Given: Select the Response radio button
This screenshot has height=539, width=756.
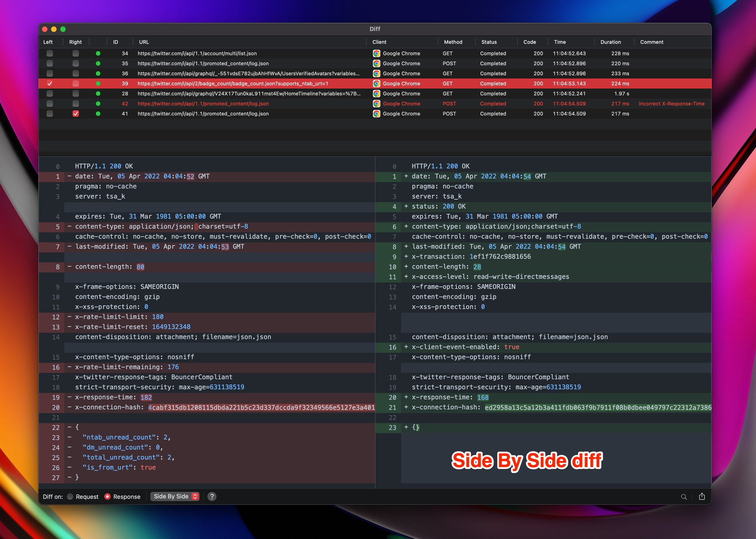Looking at the screenshot, I should 107,497.
